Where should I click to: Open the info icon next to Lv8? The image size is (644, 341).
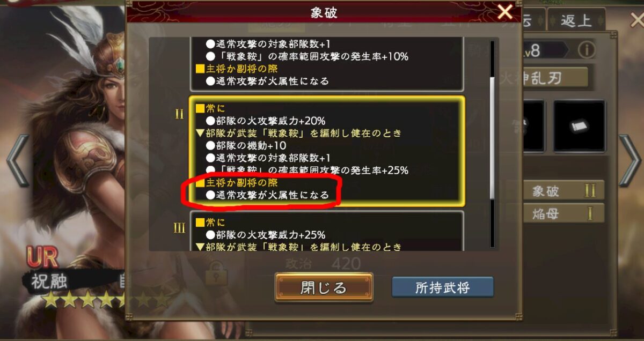click(x=587, y=50)
